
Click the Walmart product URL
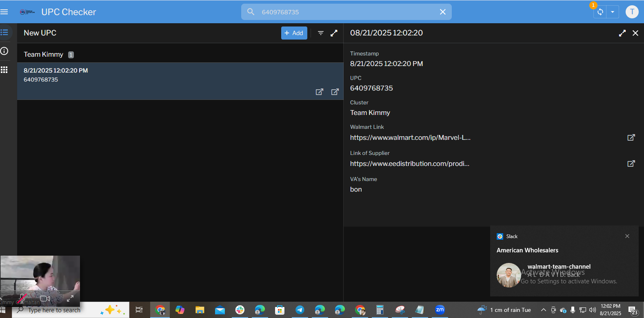pos(410,137)
